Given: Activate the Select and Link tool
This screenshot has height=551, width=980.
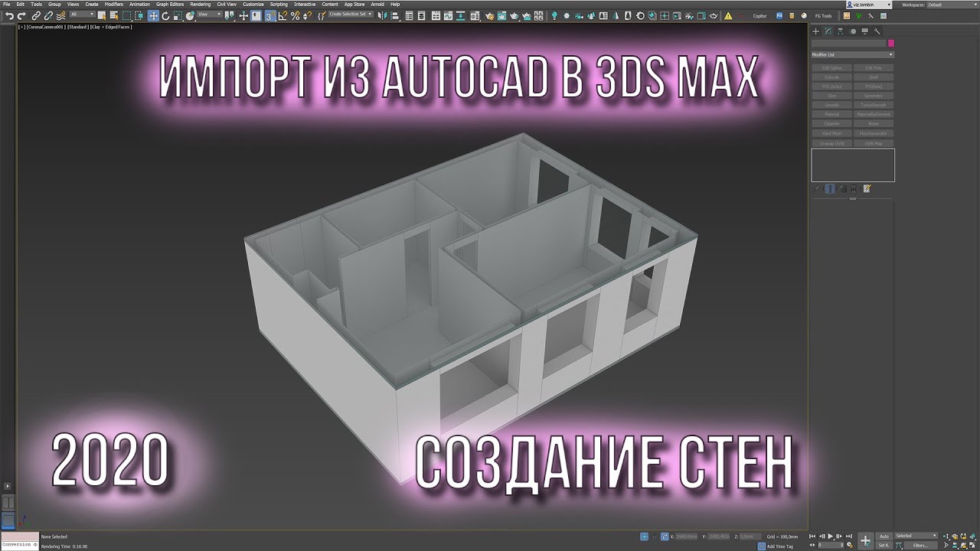Looking at the screenshot, I should click(x=36, y=15).
